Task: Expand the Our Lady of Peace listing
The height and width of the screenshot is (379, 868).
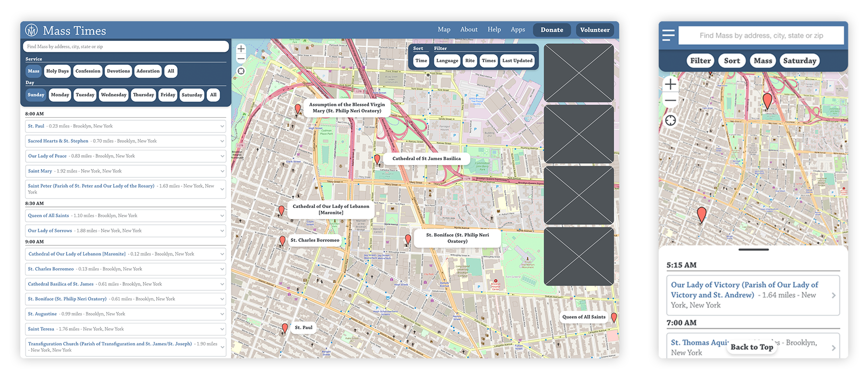Action: (222, 156)
